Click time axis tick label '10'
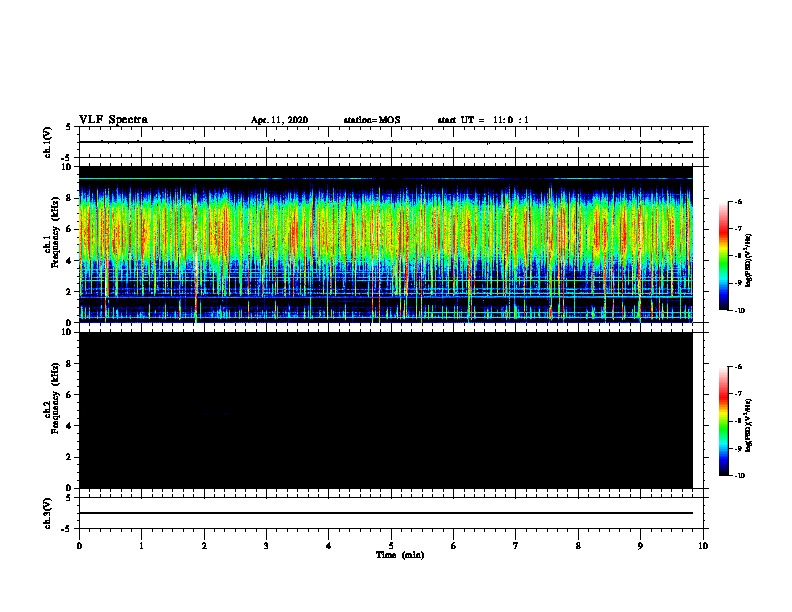 coord(703,545)
